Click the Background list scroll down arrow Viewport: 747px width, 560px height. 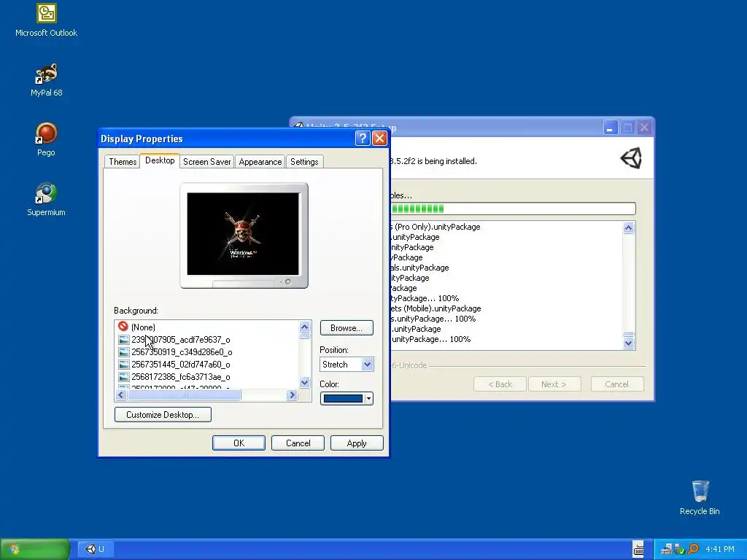coord(304,382)
